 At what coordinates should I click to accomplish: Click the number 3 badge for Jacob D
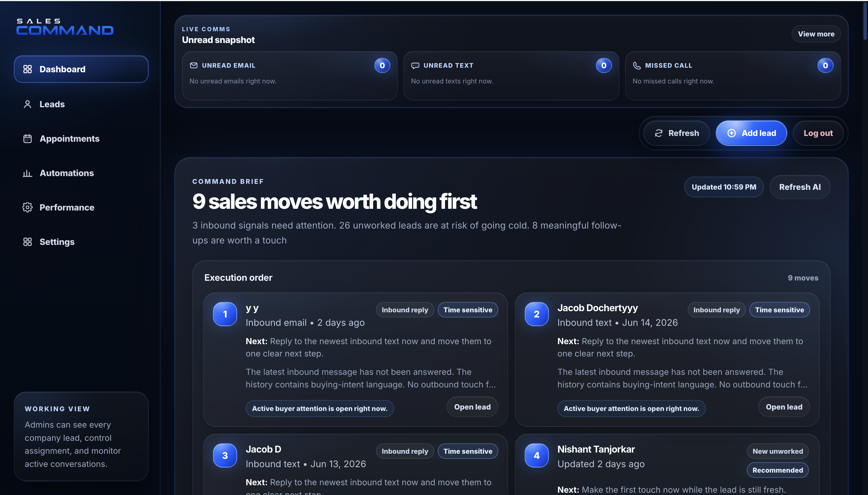click(225, 455)
